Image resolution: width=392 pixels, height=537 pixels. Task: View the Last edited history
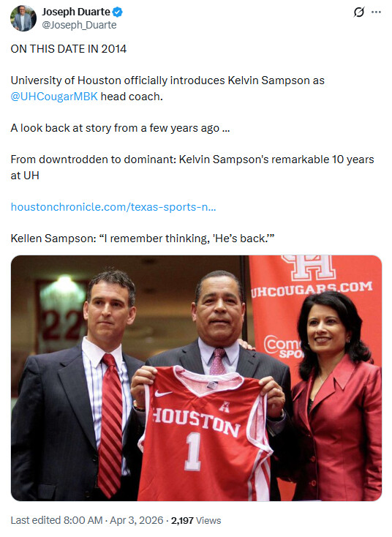35,520
